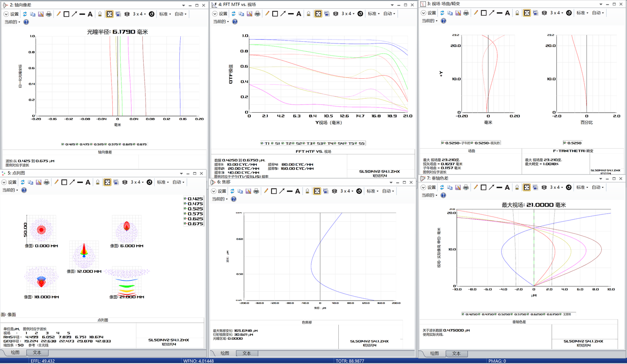Click the lock window icon in 轴向像差 toolbar
The height and width of the screenshot is (364, 627).
point(100,14)
